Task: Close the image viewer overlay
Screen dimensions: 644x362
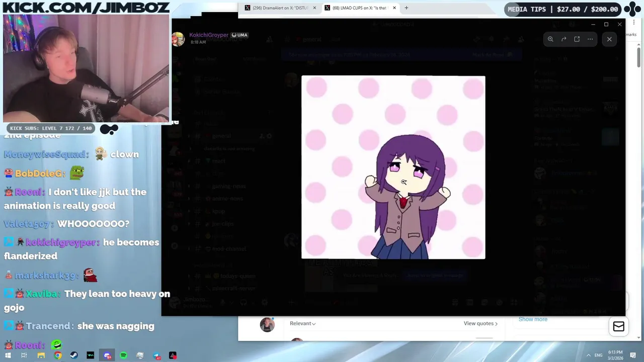Action: [x=609, y=39]
